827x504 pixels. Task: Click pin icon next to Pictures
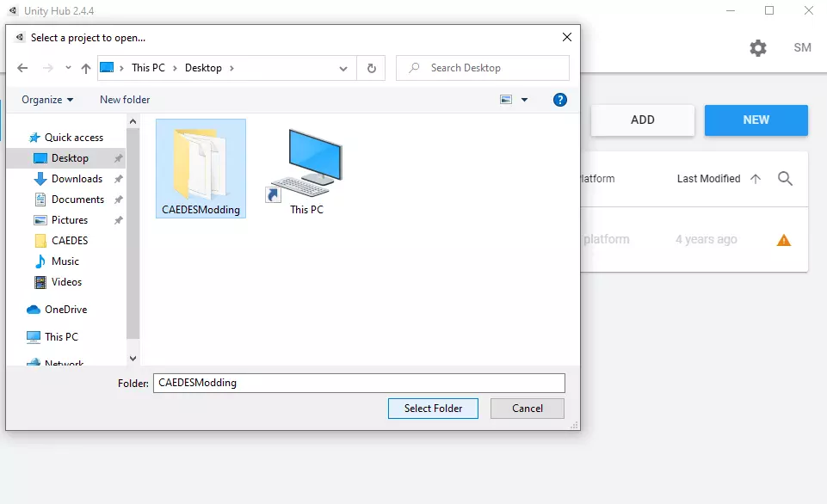[x=118, y=220]
